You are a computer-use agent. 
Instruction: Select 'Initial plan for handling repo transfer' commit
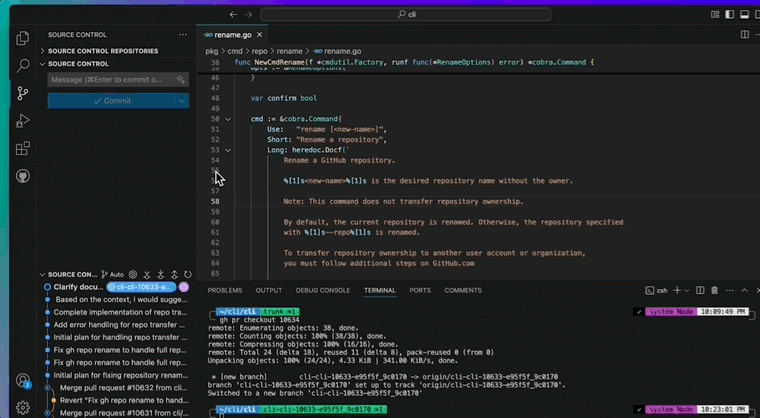[x=120, y=338]
